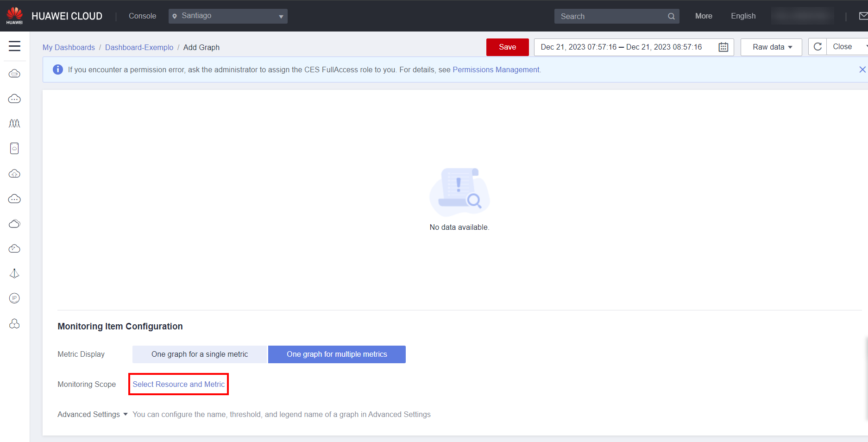
Task: Click the Huawei logo icon
Action: (x=14, y=15)
